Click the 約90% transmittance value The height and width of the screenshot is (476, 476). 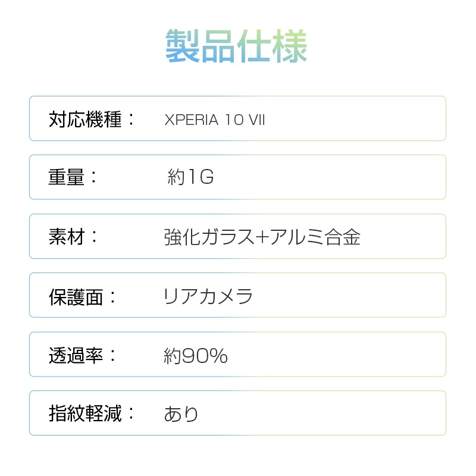click(x=196, y=355)
